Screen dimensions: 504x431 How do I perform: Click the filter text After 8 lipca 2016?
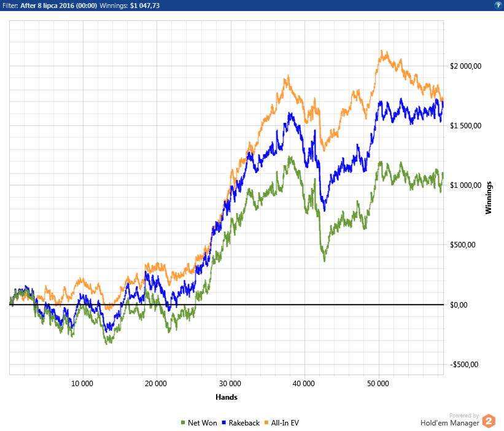[x=58, y=6]
